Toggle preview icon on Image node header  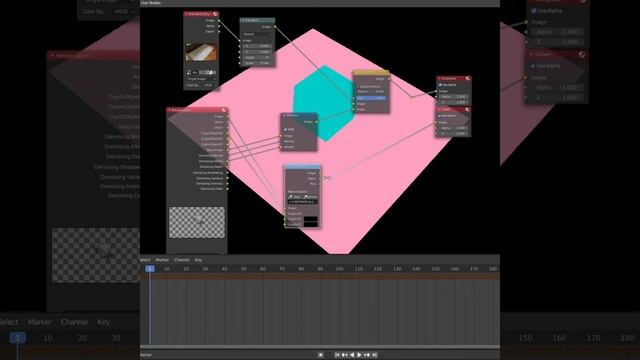point(215,14)
